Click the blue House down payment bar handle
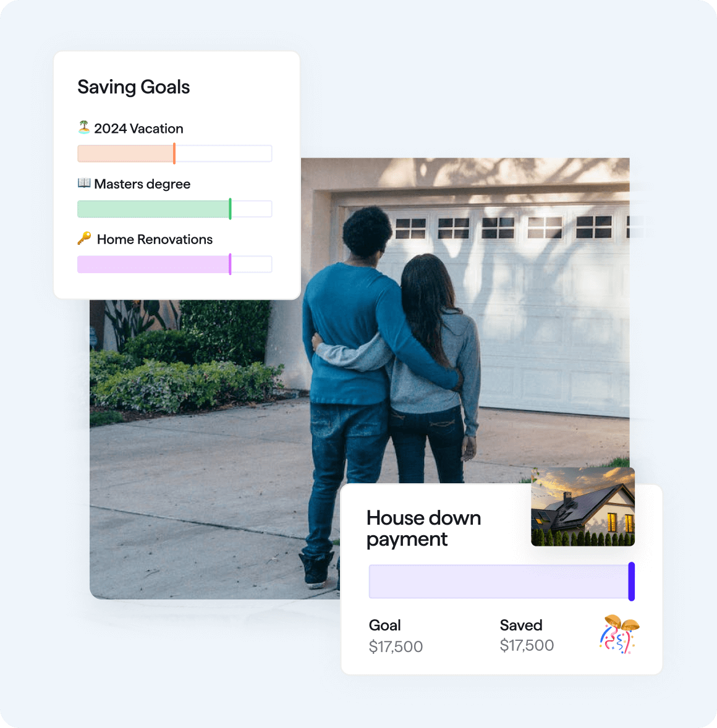 632,582
